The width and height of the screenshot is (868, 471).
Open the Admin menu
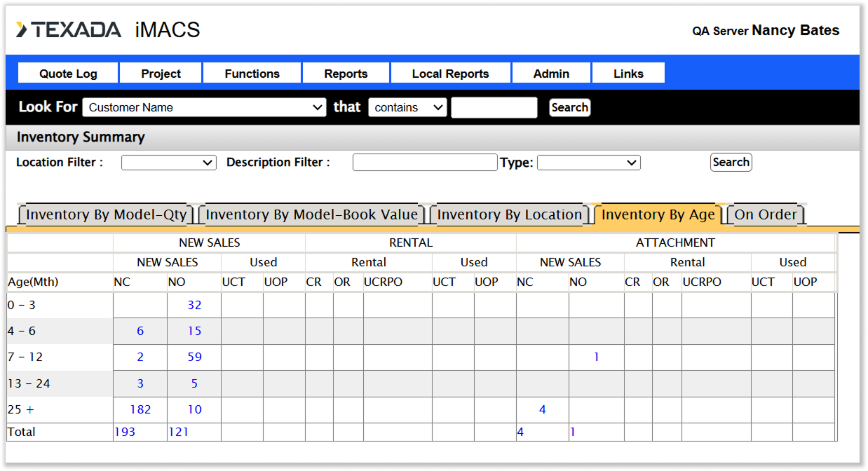point(551,74)
